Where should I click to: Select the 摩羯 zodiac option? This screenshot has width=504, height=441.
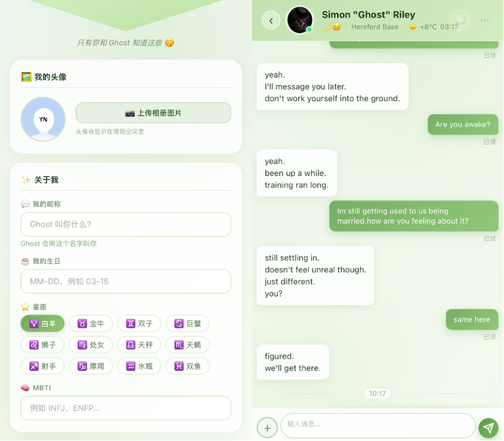(91, 366)
